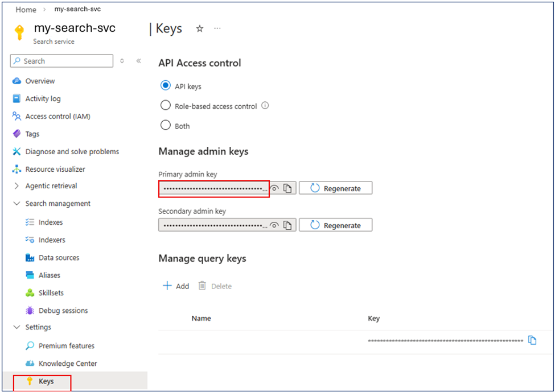This screenshot has height=392, width=555.
Task: Click the yellow key icon beside service name
Action: pyautogui.click(x=19, y=33)
